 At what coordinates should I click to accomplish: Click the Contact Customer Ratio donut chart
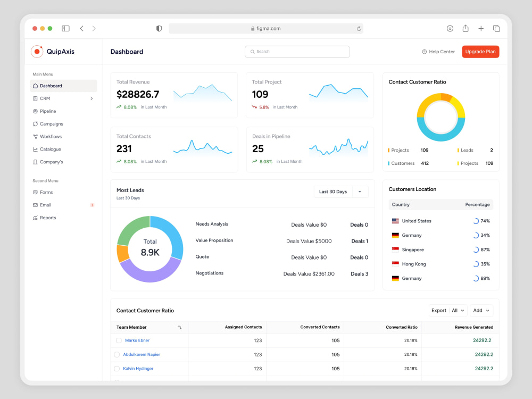click(440, 117)
